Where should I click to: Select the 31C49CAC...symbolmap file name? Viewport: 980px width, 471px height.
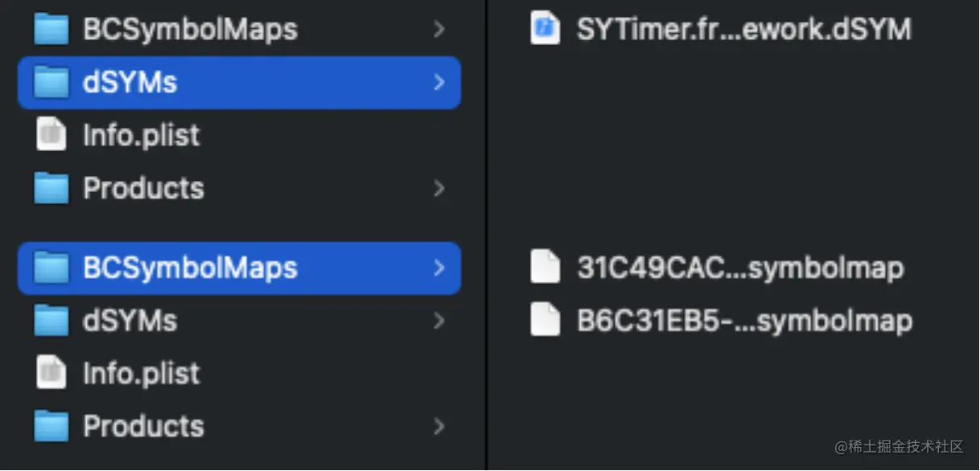(740, 268)
